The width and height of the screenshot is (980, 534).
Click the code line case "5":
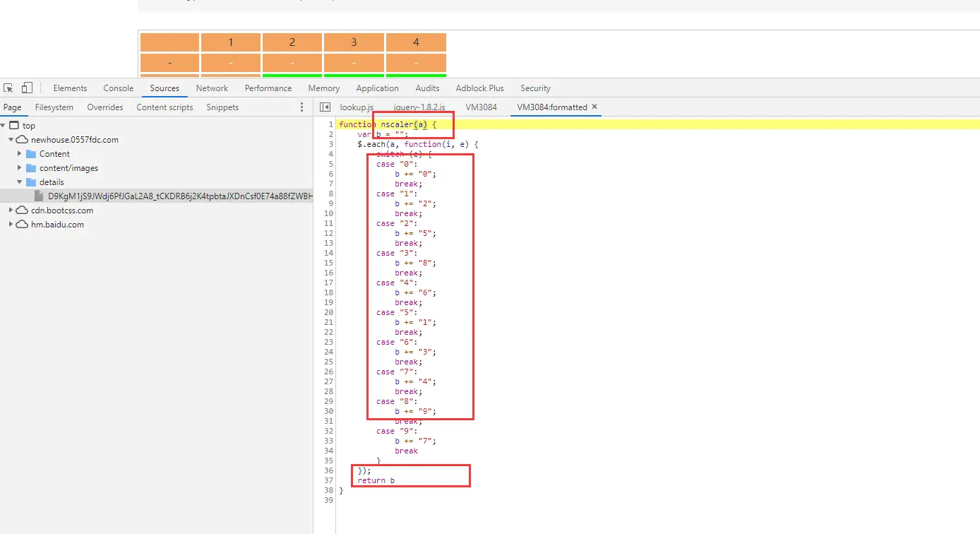click(397, 312)
